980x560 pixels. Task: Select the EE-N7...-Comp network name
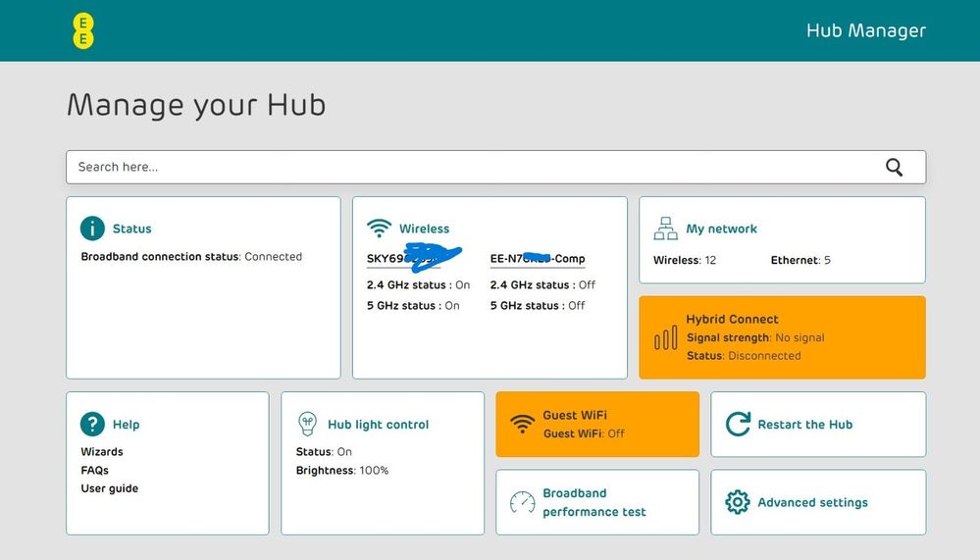(x=538, y=259)
